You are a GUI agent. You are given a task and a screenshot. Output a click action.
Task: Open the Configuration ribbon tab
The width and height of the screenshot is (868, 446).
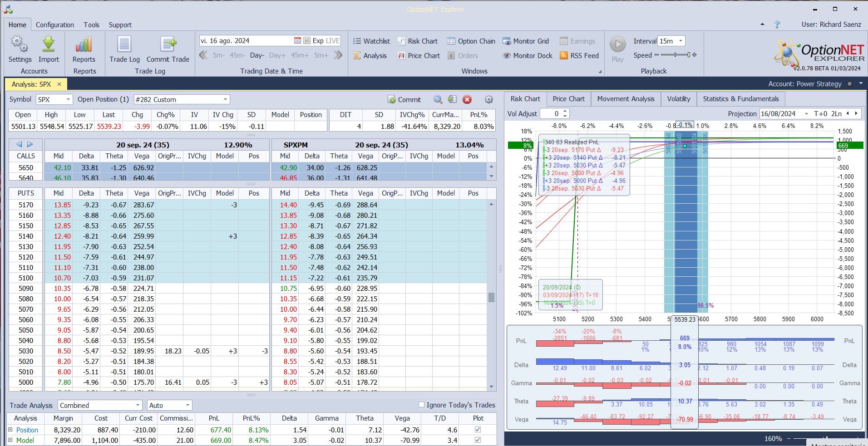click(x=55, y=25)
